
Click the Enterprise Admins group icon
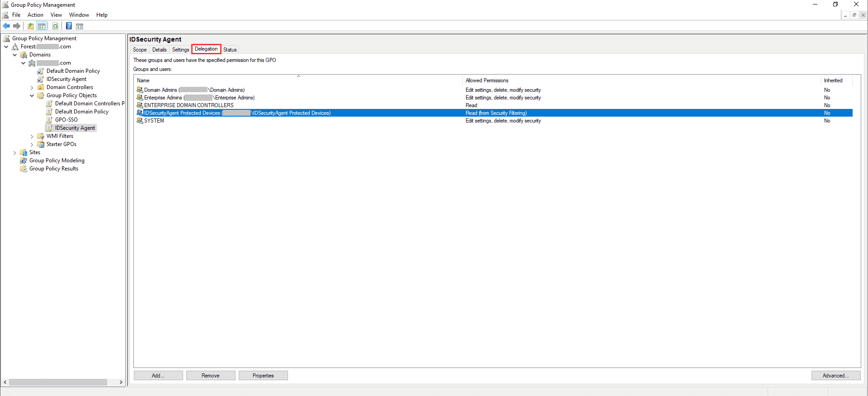pyautogui.click(x=140, y=98)
